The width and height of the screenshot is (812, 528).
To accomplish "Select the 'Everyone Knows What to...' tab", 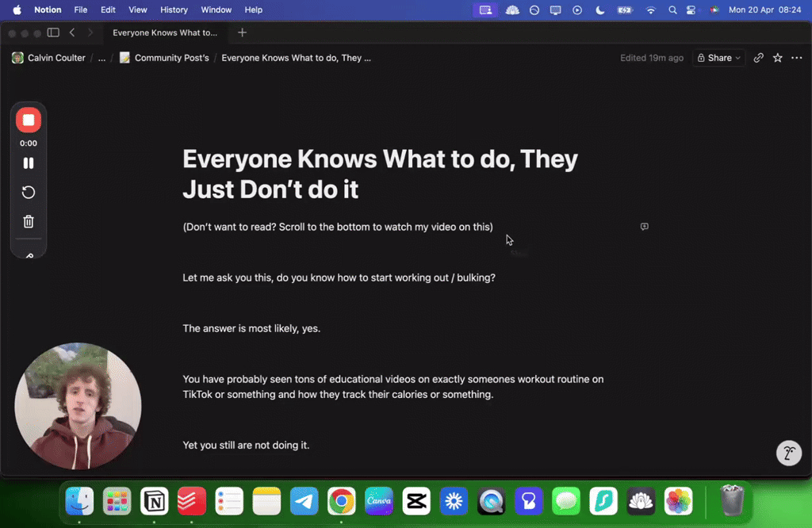I will tap(165, 33).
